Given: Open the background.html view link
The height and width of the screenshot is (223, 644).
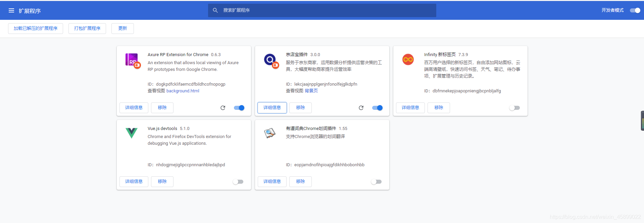Looking at the screenshot, I should point(183,91).
